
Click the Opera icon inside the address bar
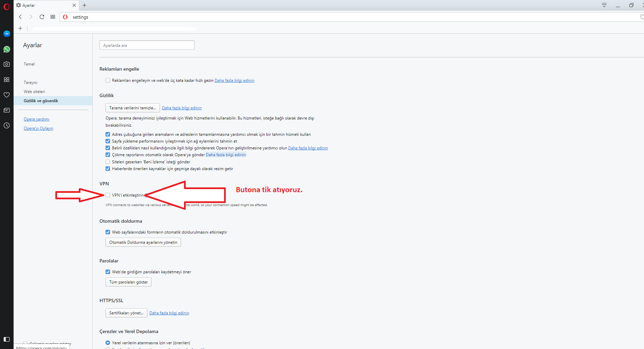[65, 17]
